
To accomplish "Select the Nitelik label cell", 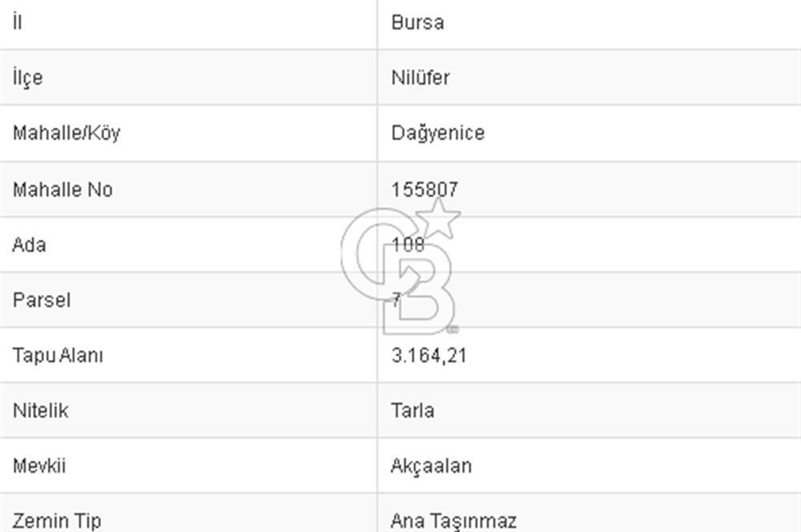I will pos(41,411).
